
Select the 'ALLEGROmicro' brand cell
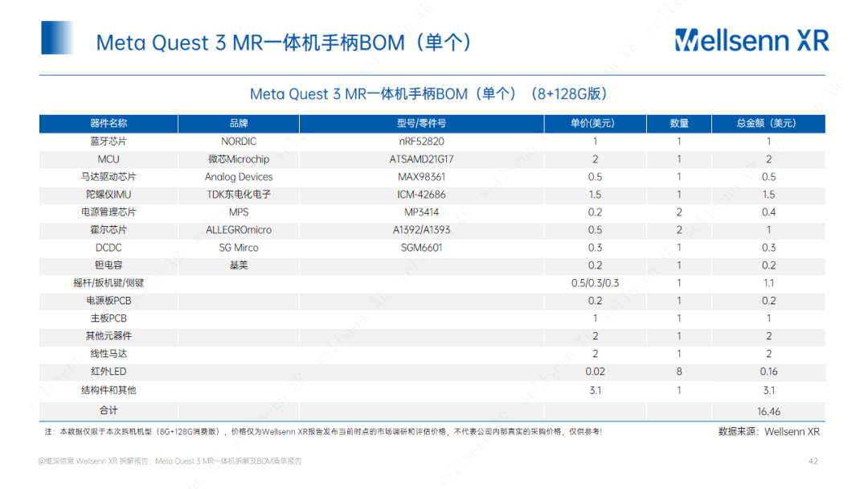(239, 230)
